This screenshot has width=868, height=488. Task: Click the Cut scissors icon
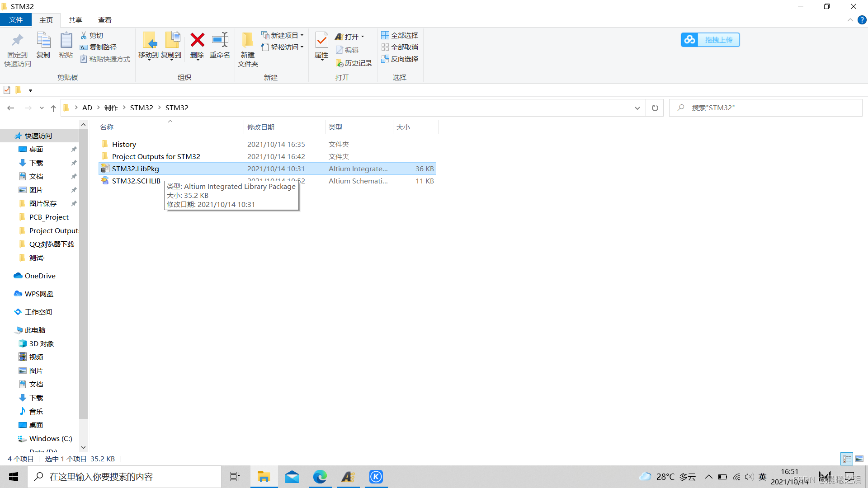point(84,35)
